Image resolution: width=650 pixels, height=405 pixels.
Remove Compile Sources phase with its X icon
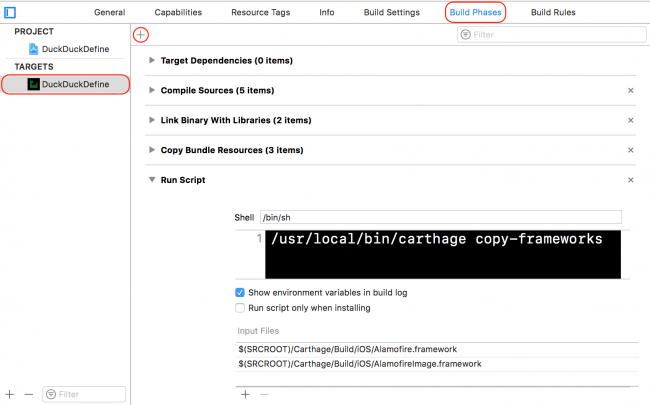[630, 90]
